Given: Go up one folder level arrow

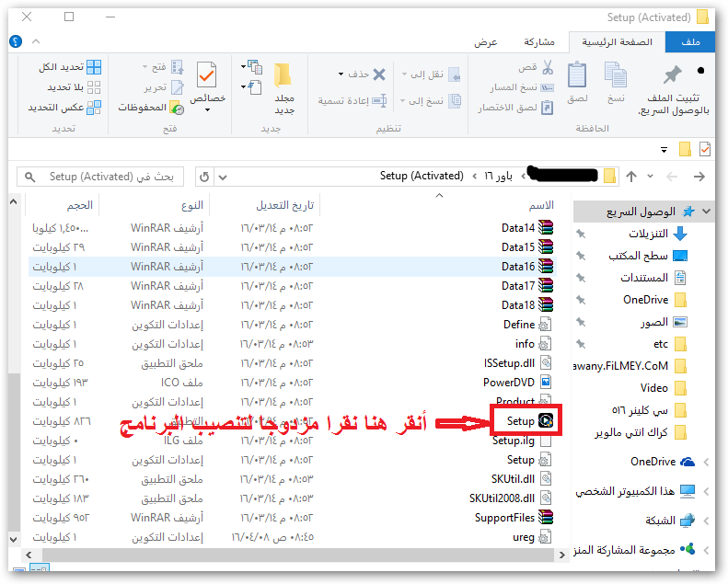Looking at the screenshot, I should (x=631, y=177).
